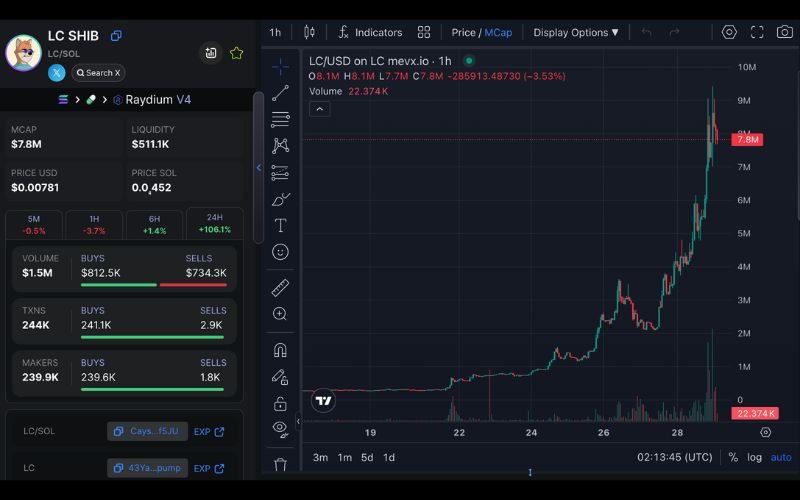Select the 3m date range
The height and width of the screenshot is (500, 800).
[x=320, y=458]
